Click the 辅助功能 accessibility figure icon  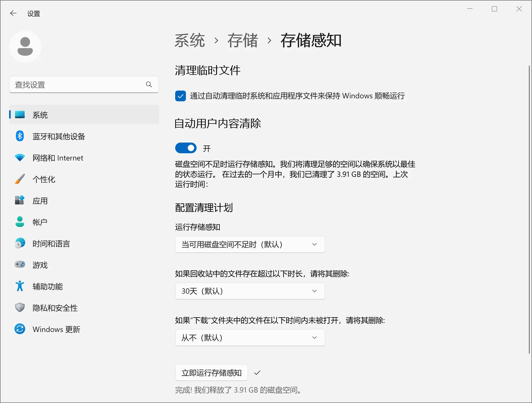(x=20, y=286)
